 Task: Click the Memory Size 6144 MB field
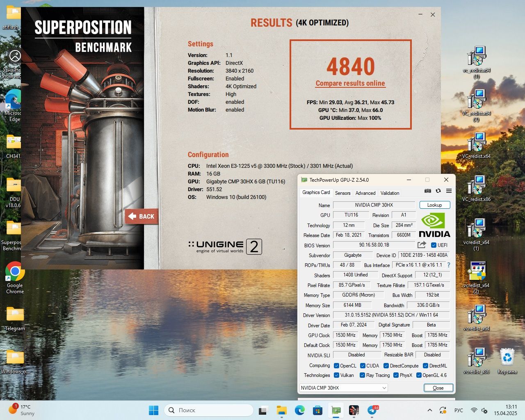point(352,305)
